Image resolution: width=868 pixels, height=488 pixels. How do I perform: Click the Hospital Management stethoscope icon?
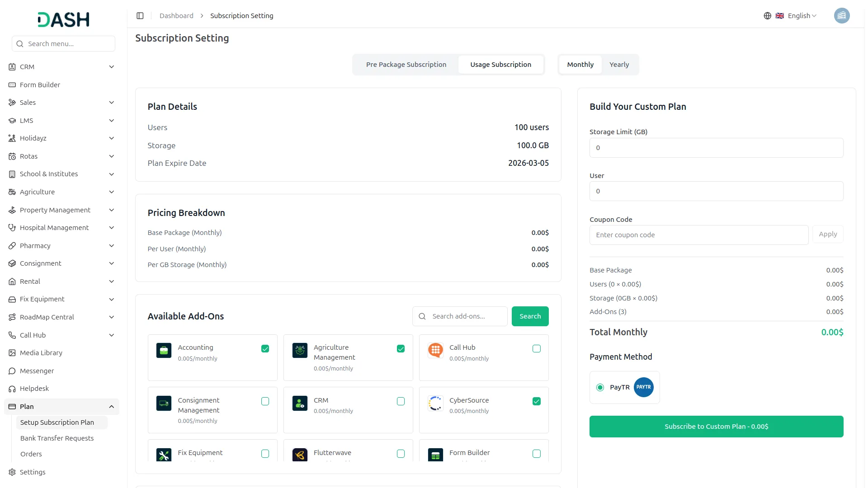tap(12, 228)
